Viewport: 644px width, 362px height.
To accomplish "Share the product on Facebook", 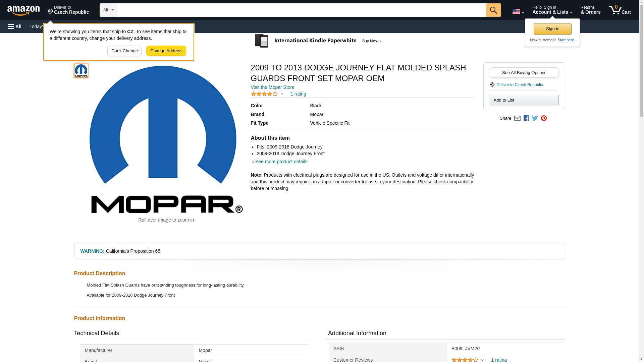I will (526, 118).
